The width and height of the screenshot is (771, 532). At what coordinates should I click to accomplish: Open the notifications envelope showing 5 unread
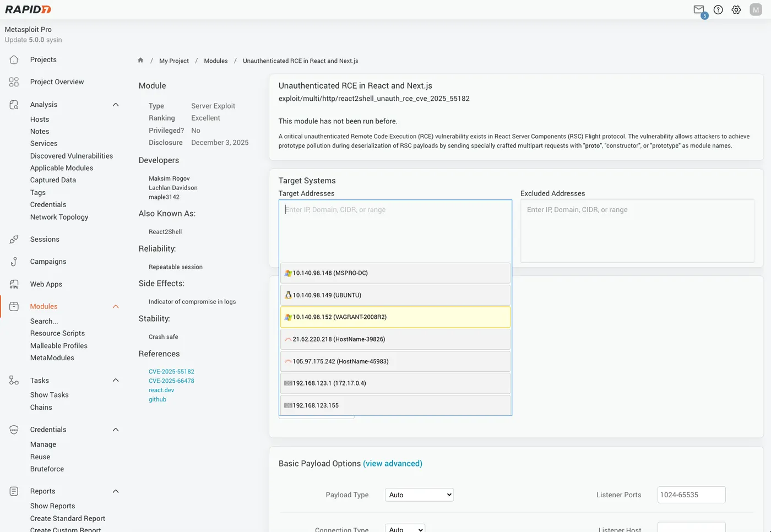(x=698, y=9)
